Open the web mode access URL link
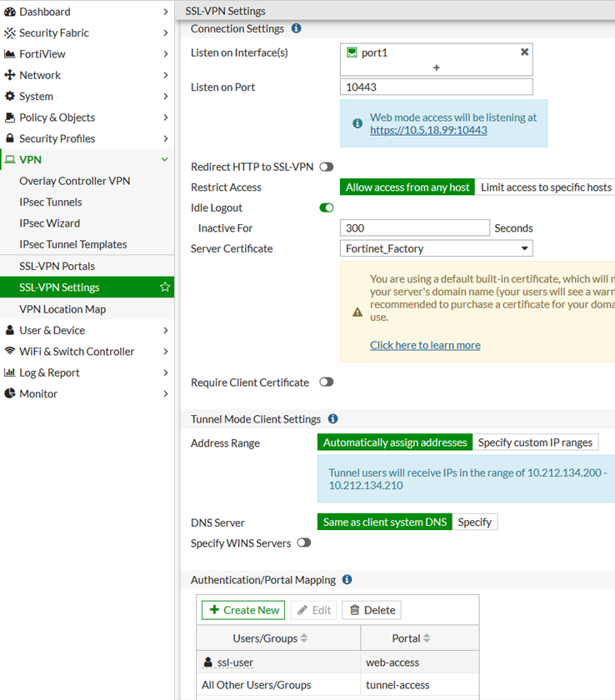 point(428,130)
